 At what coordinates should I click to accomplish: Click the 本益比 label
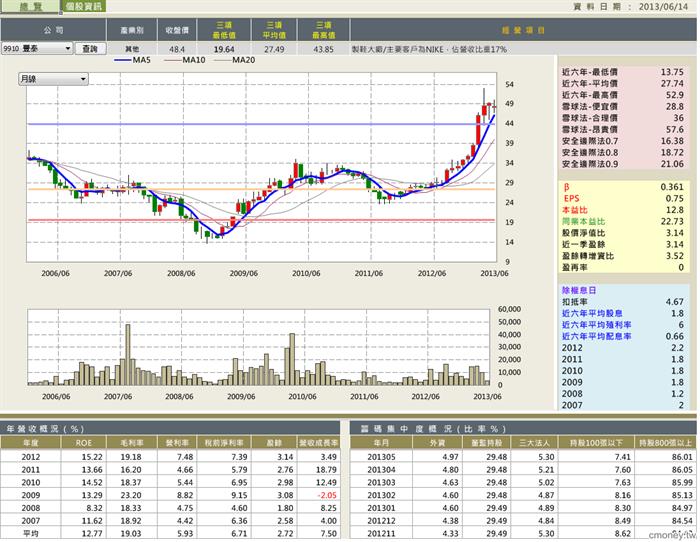[575, 210]
